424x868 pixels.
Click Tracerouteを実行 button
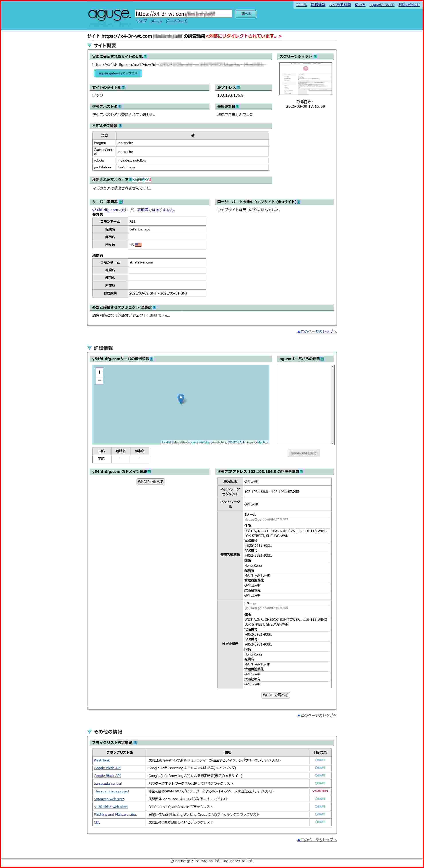pyautogui.click(x=303, y=453)
